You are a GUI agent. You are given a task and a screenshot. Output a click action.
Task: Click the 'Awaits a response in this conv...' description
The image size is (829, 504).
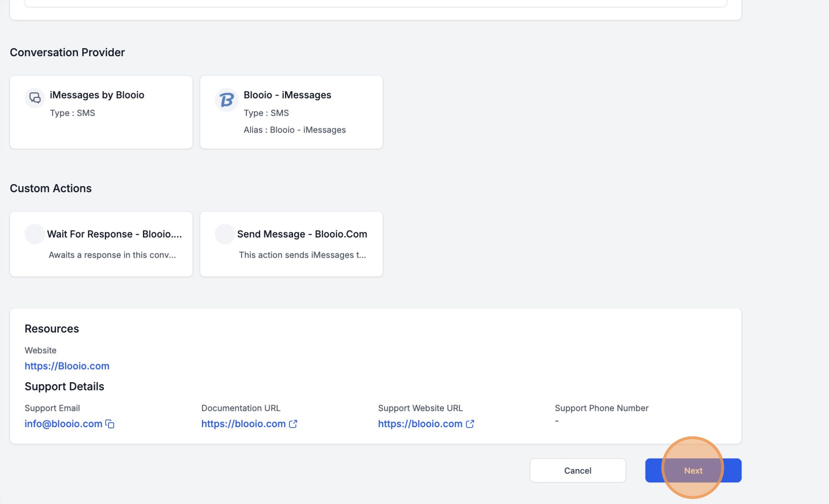[112, 255]
